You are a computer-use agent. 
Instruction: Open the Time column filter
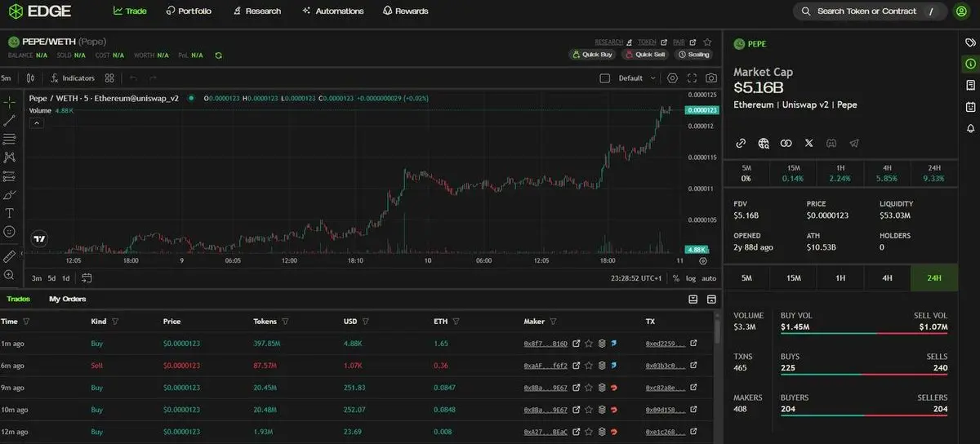[26, 322]
